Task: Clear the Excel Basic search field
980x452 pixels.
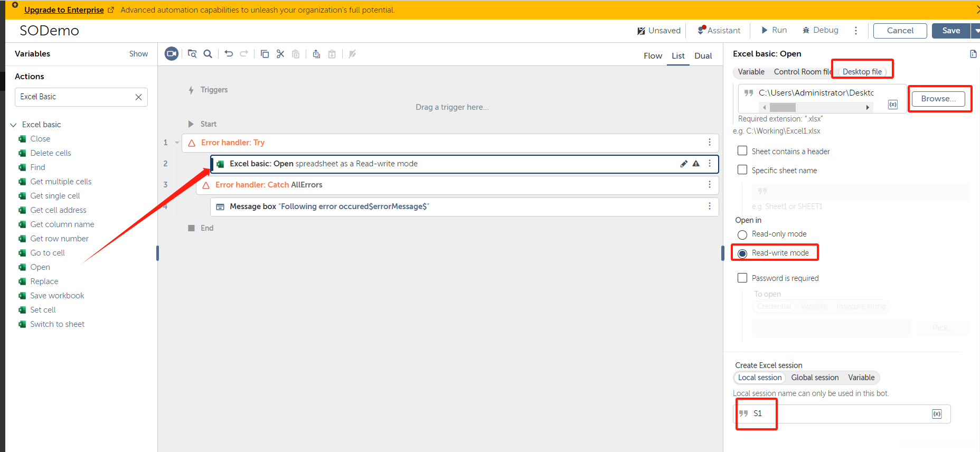Action: click(138, 97)
